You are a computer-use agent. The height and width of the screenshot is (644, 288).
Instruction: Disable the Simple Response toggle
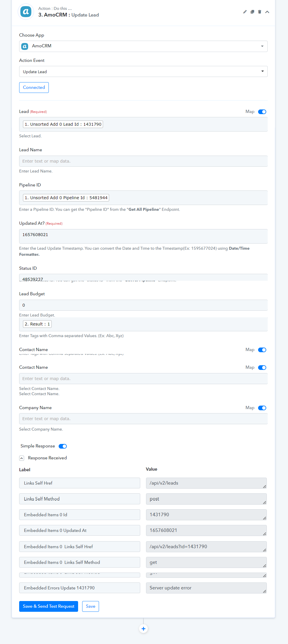tap(63, 446)
